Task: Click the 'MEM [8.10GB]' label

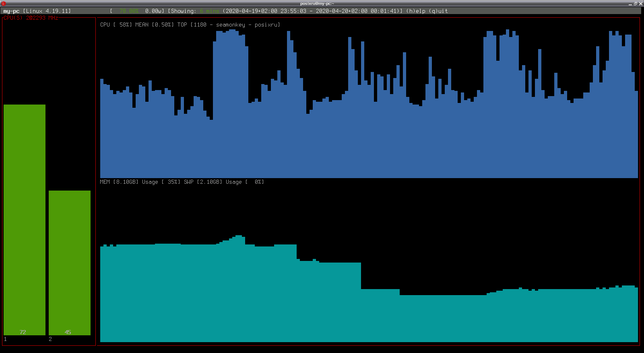Action: pos(119,182)
